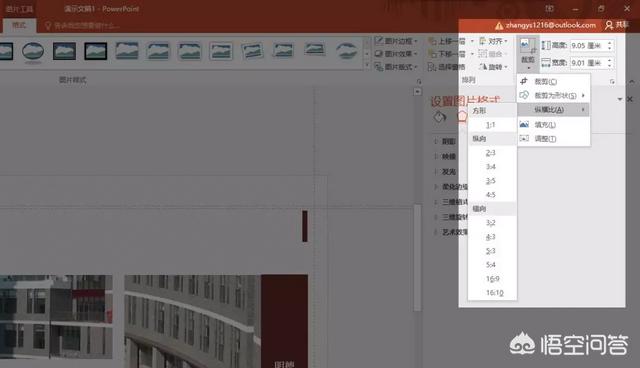Open the 旋转 rotate options
This screenshot has width=640, height=368.
(x=493, y=67)
